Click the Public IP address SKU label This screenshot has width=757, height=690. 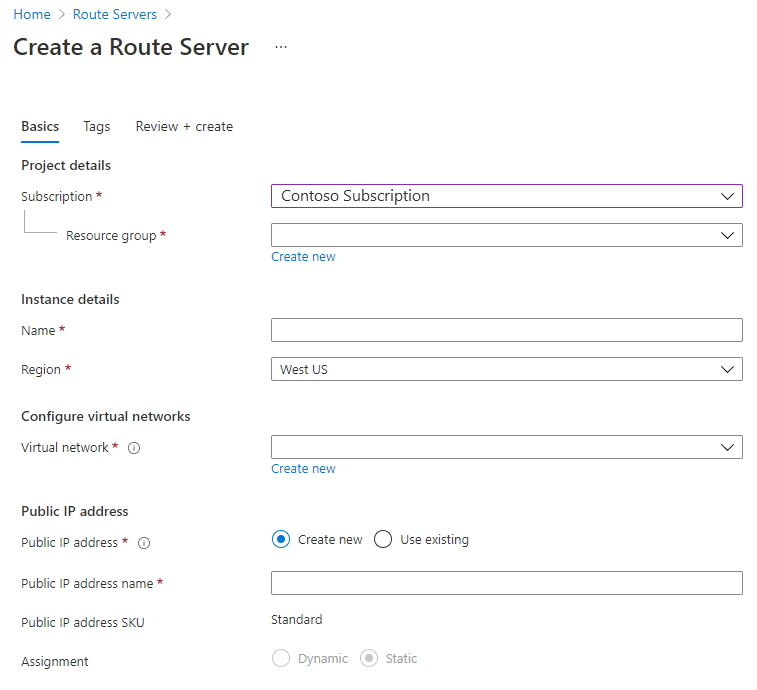click(83, 623)
